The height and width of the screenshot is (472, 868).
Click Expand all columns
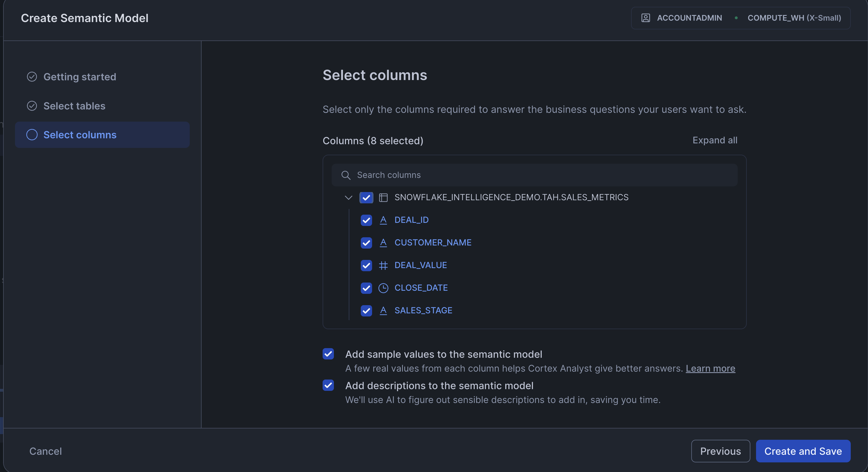coord(714,140)
